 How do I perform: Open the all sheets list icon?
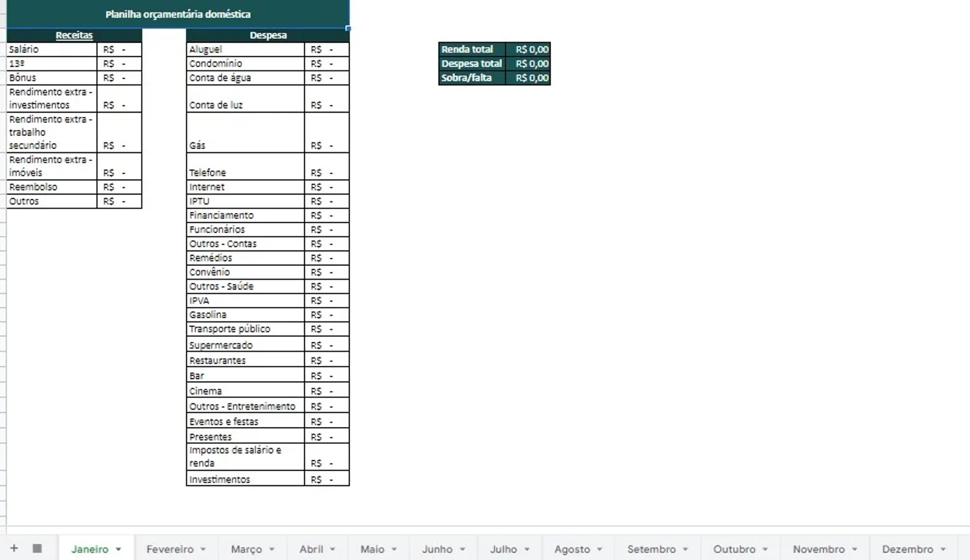(x=37, y=548)
